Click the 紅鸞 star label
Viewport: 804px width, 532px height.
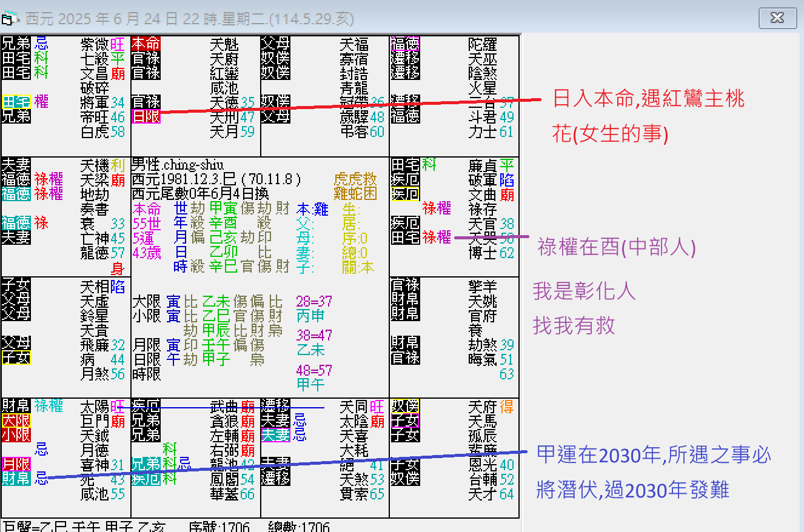point(224,73)
